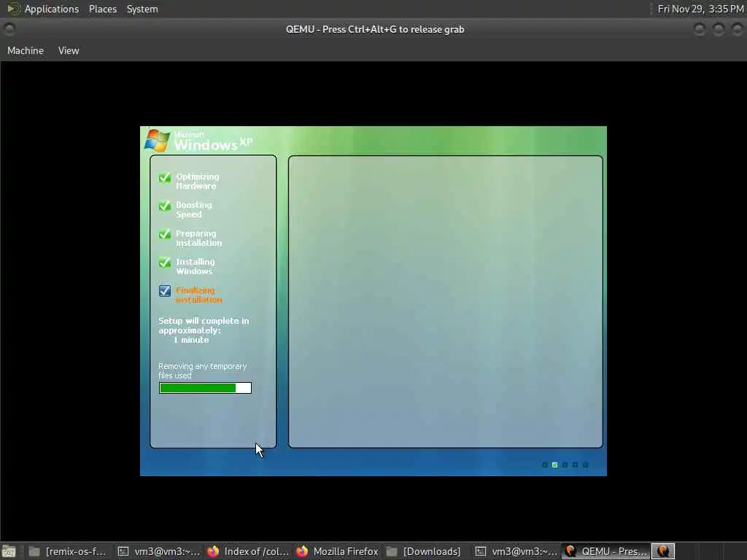Click the QEMU - Pres... taskbar button
747x560 pixels.
(x=605, y=551)
